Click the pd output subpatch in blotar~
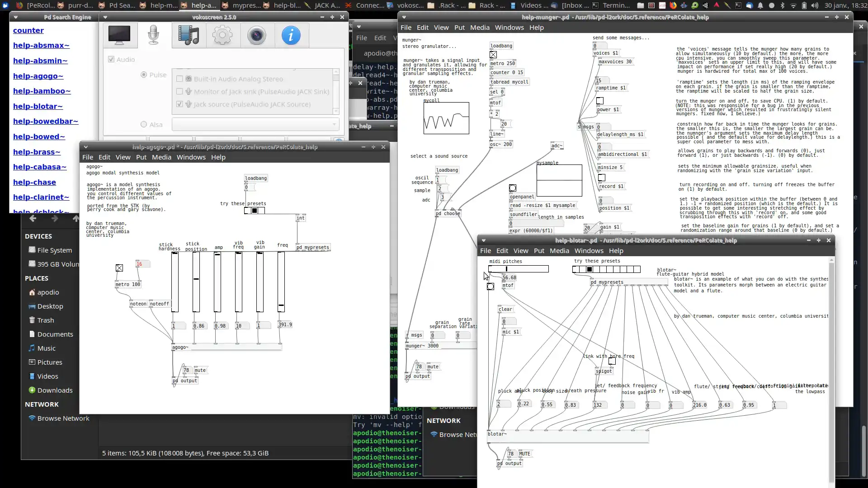The image size is (868, 488). 509,463
